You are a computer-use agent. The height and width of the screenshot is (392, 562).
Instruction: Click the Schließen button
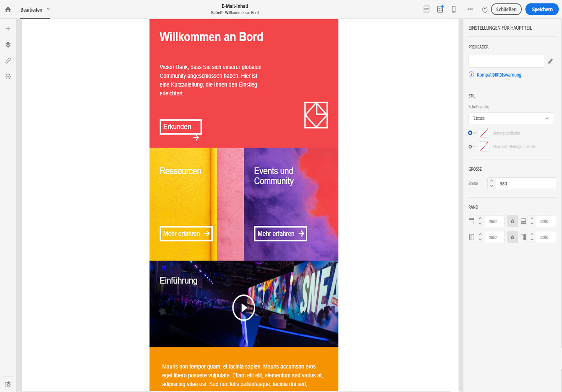[x=506, y=9]
